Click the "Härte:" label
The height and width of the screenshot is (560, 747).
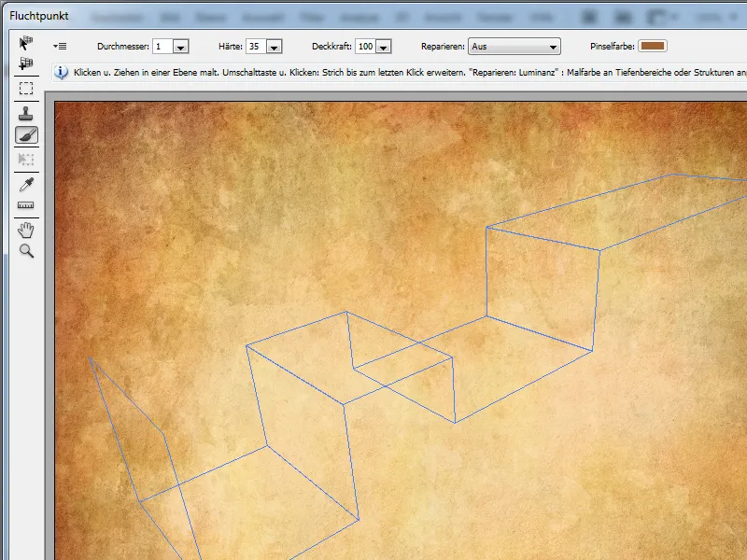(231, 47)
